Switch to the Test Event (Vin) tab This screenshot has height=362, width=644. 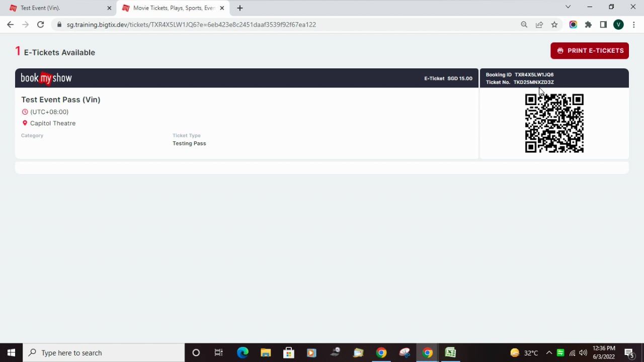coord(58,8)
